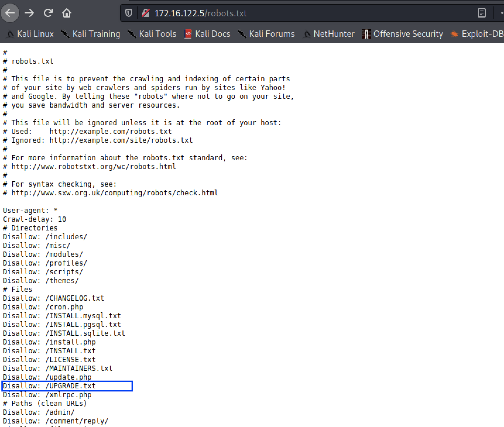This screenshot has height=427, width=504.
Task: Click the 'Disallow: /install.php' line
Action: pos(49,342)
